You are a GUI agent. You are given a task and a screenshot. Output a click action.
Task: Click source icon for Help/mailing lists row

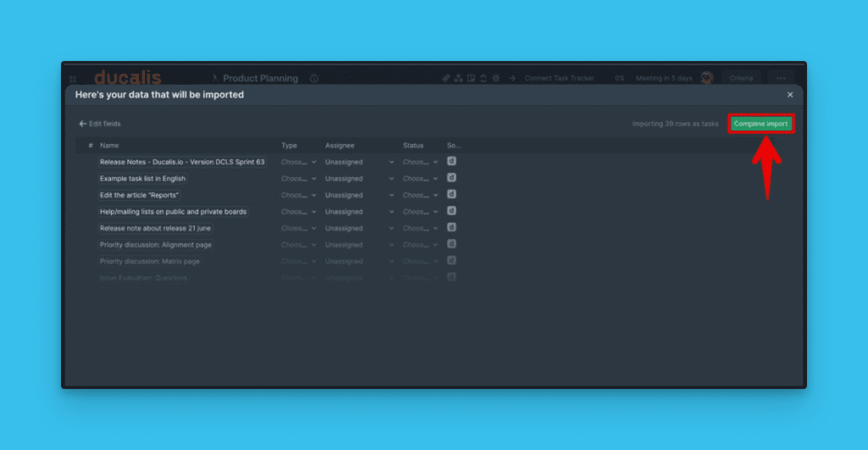tap(452, 211)
